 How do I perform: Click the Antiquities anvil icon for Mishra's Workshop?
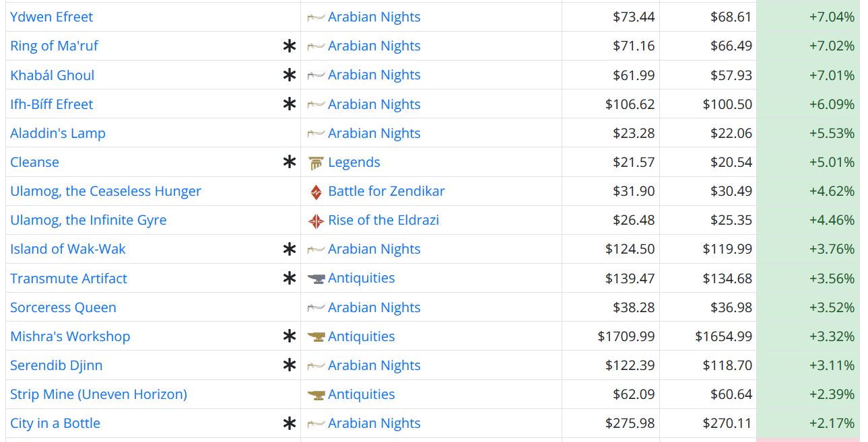(x=316, y=336)
